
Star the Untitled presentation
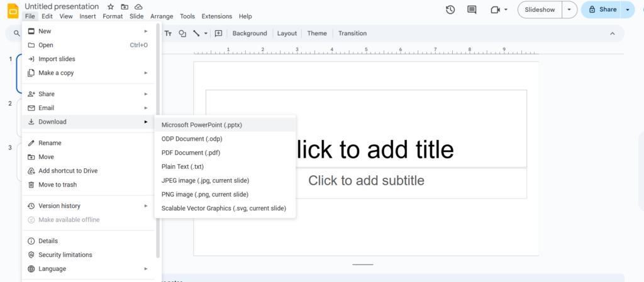click(111, 7)
